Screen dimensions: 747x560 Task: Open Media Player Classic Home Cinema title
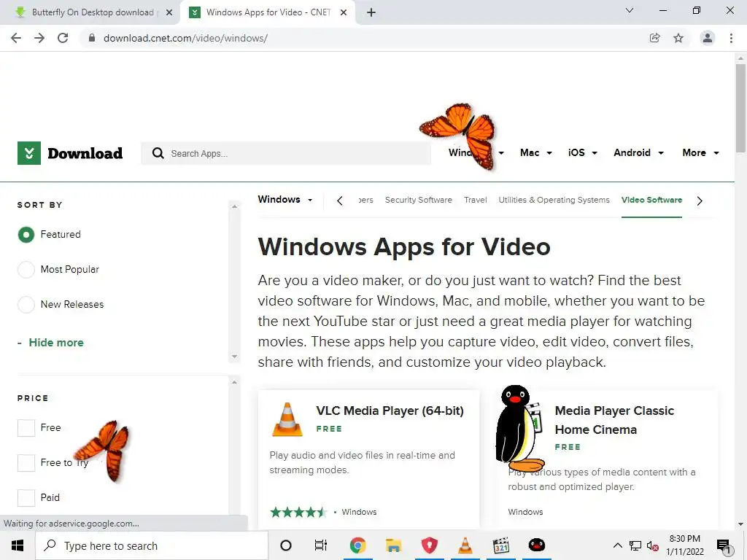(x=614, y=420)
